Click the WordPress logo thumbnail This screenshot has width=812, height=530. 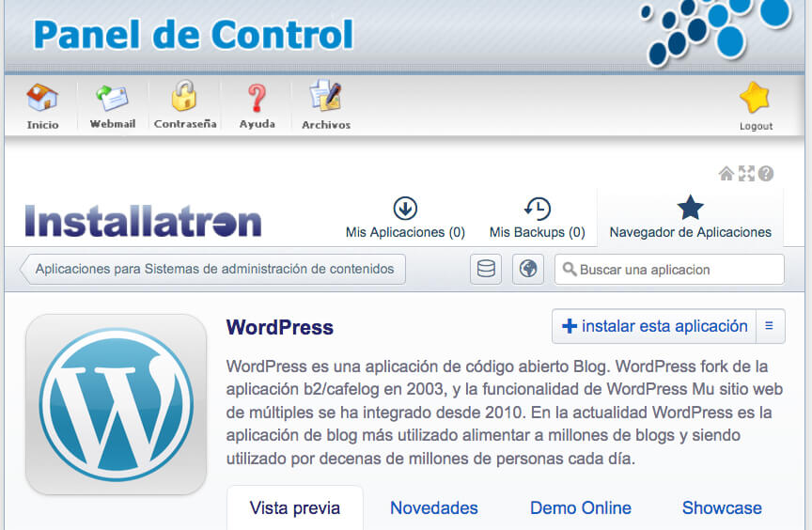click(116, 404)
